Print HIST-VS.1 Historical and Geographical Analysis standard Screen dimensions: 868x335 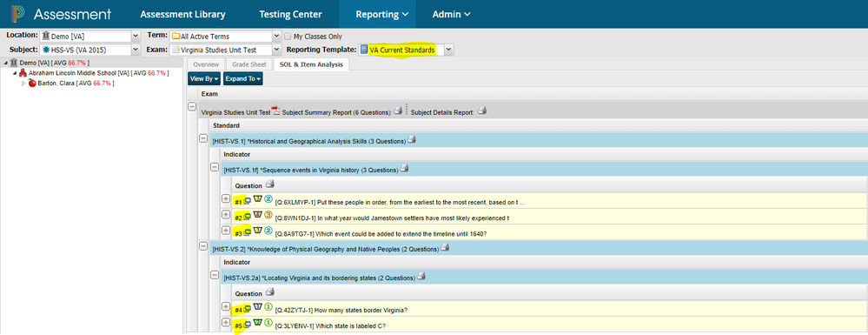click(x=412, y=140)
